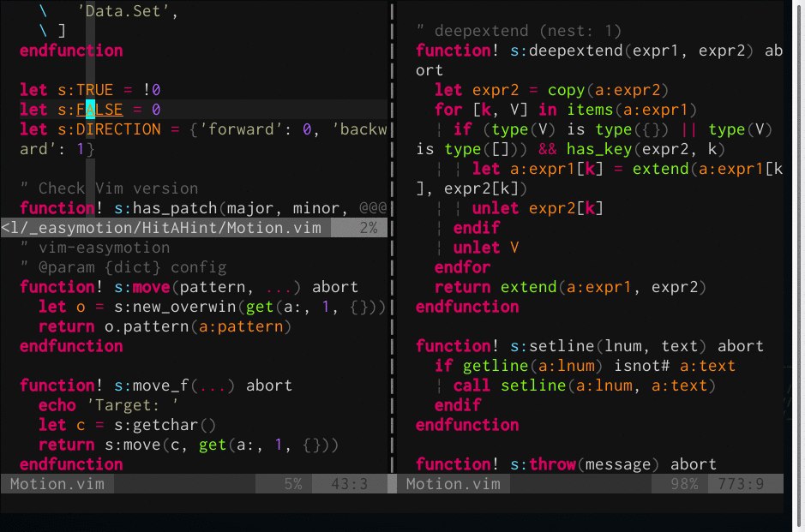
Task: Click Motion.vim name in right pane status bar
Action: (454, 484)
